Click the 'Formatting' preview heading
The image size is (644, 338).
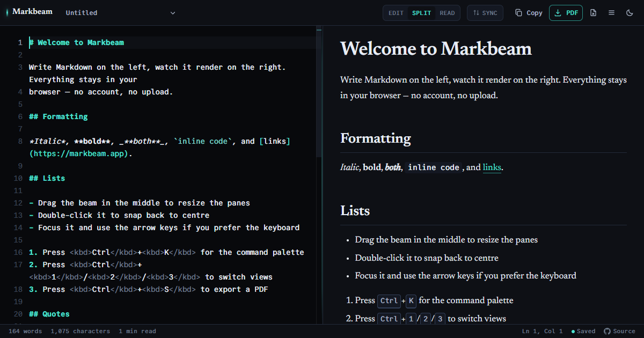(376, 138)
